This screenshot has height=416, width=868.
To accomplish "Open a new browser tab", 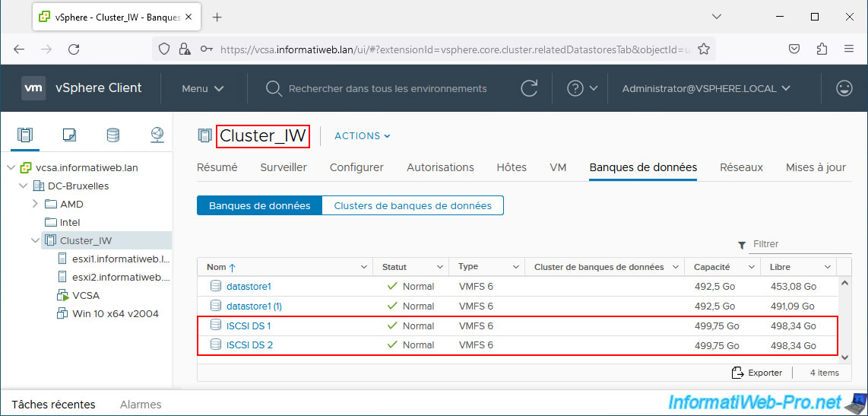I will click(x=217, y=17).
